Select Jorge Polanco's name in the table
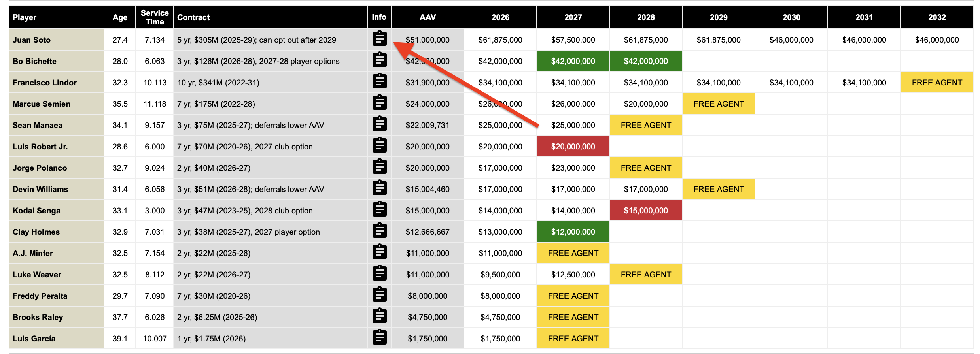Viewport: 980px width, 354px height. 40,168
